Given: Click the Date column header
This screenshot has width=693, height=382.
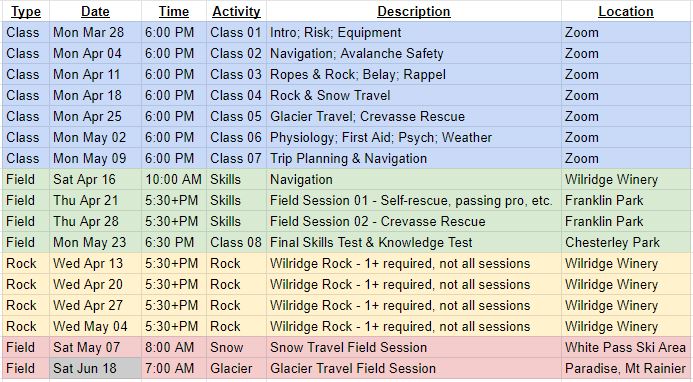Looking at the screenshot, I should point(95,11).
